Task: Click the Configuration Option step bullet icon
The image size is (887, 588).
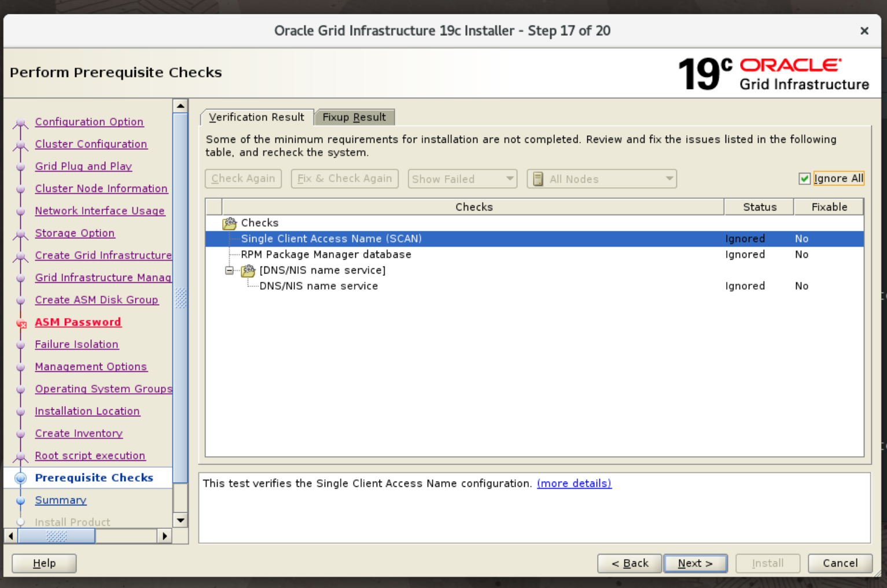Action: pos(21,123)
